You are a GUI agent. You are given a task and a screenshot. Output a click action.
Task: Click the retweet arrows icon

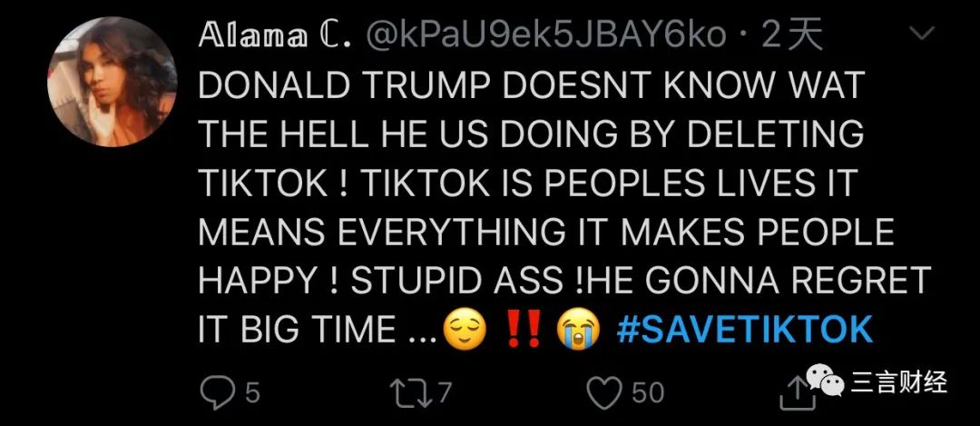pyautogui.click(x=410, y=392)
